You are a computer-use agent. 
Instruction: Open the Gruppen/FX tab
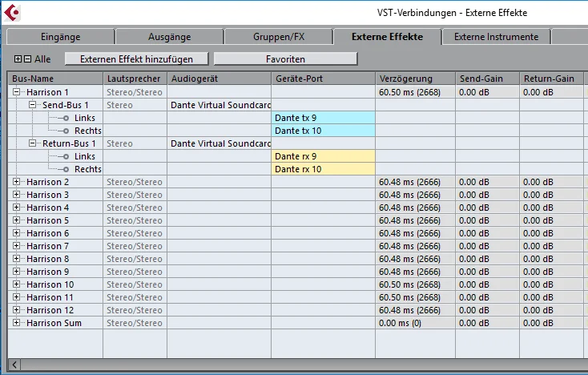coord(279,37)
